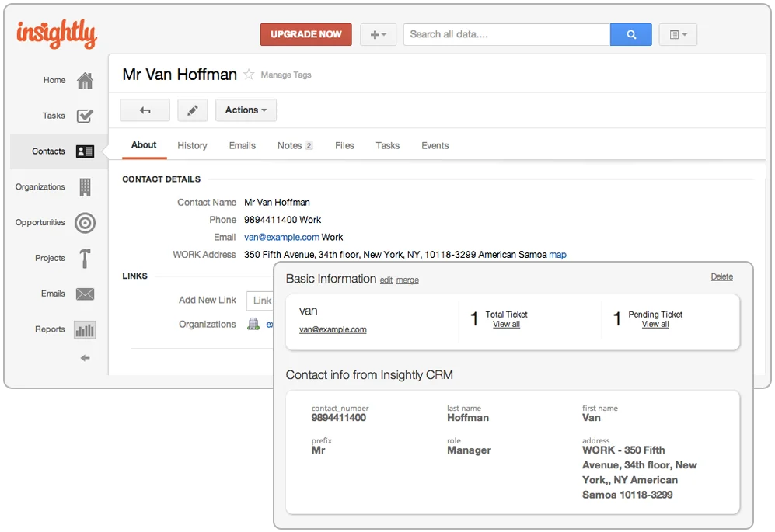
Task: Click the last name value Hoffman
Action: 468,418
